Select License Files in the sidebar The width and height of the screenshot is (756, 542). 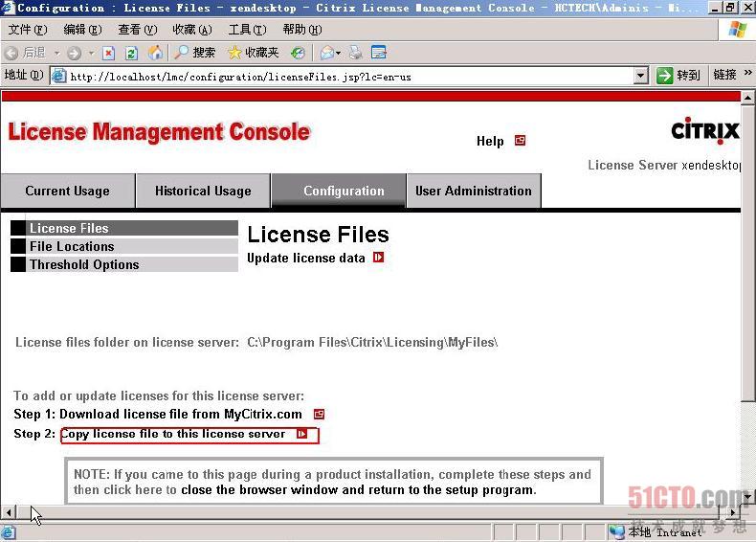point(124,228)
